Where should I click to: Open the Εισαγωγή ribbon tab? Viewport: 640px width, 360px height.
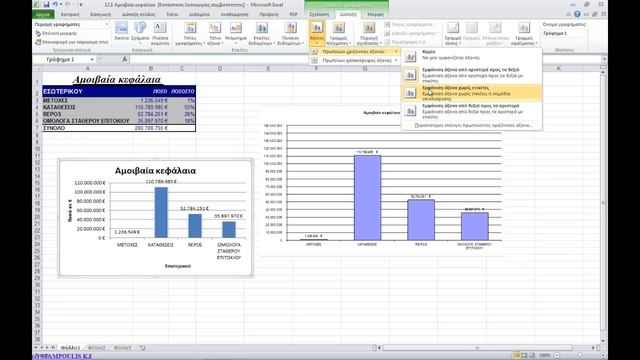click(x=100, y=14)
